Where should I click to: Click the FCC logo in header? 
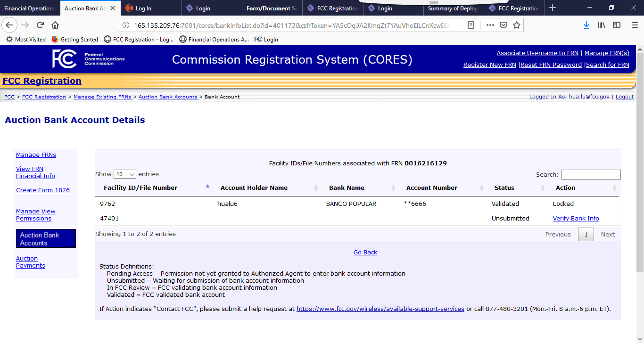pos(64,59)
